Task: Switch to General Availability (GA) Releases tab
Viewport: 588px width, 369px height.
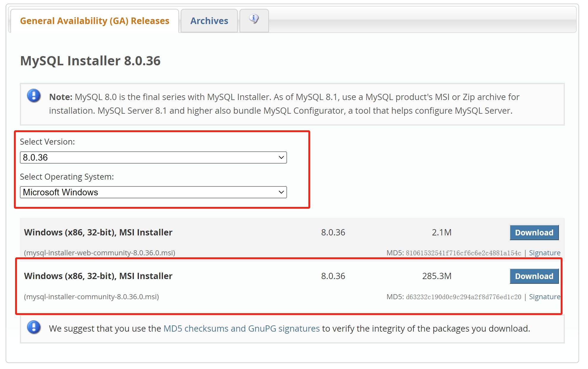Action: 95,21
